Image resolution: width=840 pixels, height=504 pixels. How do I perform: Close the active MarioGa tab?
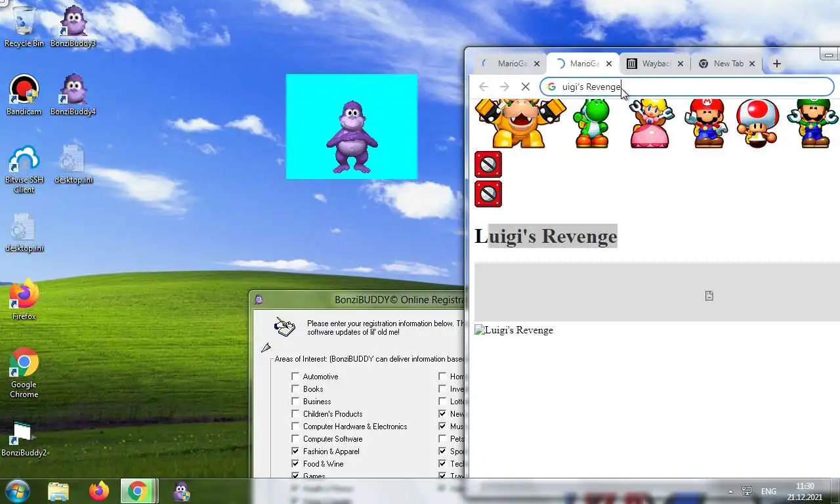(609, 64)
